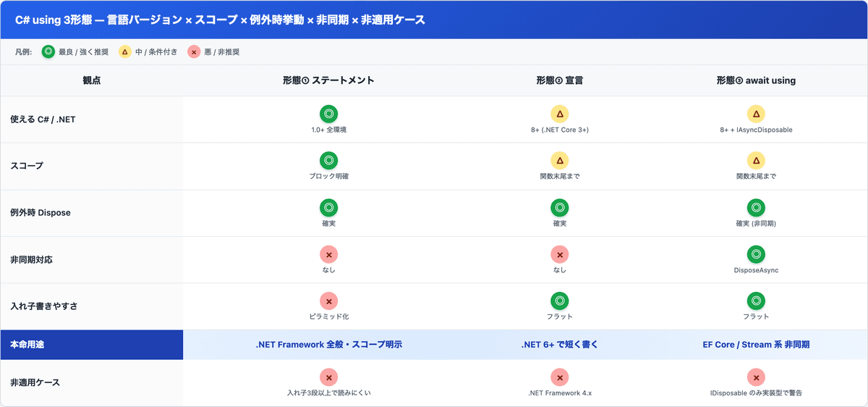Click the yellow triangle icon above '8+ (.NET Core 3+)'

559,114
